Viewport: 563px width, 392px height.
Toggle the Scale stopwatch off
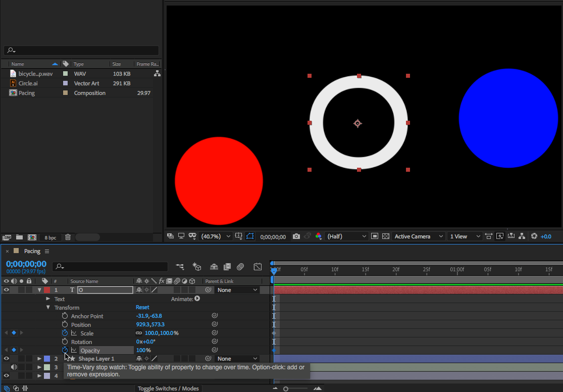click(65, 333)
